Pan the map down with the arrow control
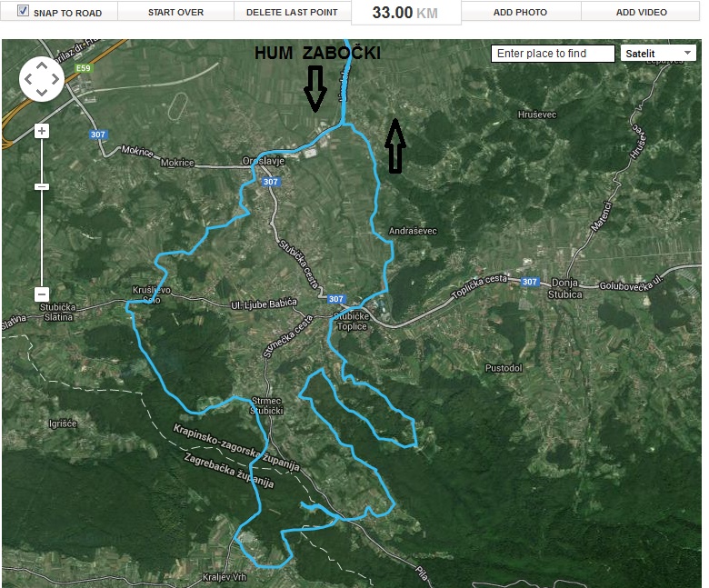This screenshot has width=709, height=588. tap(41, 92)
